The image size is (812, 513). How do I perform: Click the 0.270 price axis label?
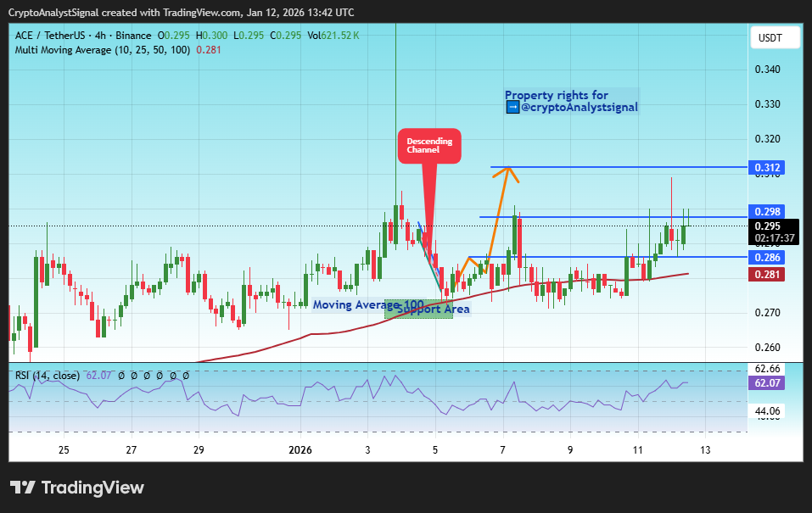click(768, 313)
